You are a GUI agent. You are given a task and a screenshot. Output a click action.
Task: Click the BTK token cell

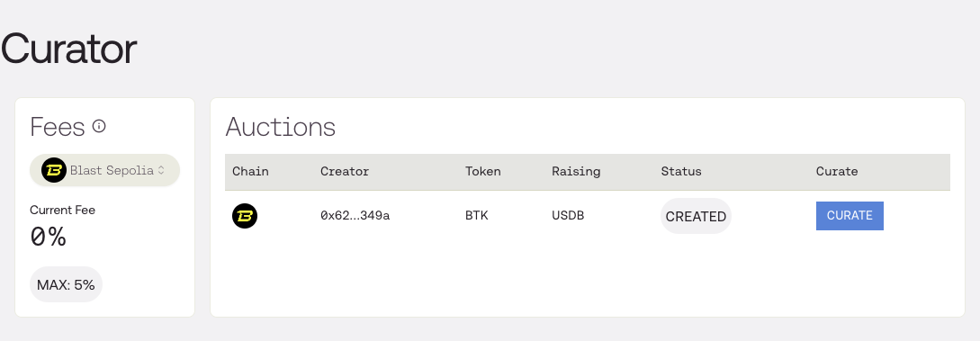click(477, 216)
